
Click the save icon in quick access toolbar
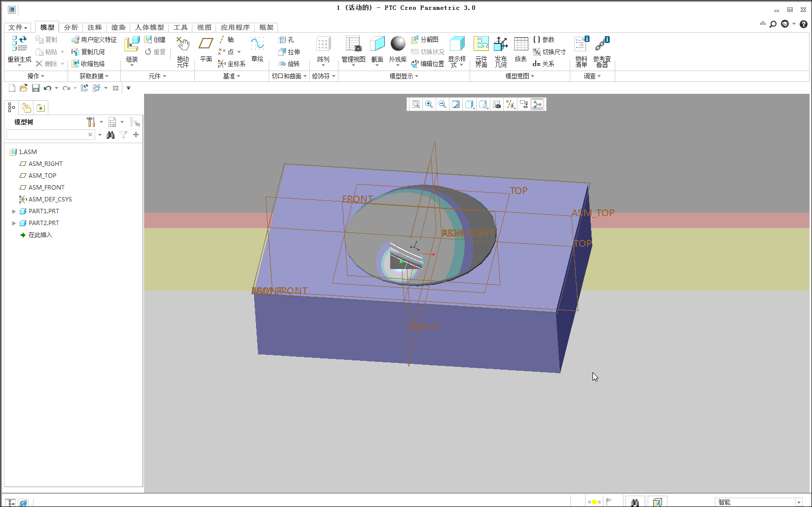(36, 88)
